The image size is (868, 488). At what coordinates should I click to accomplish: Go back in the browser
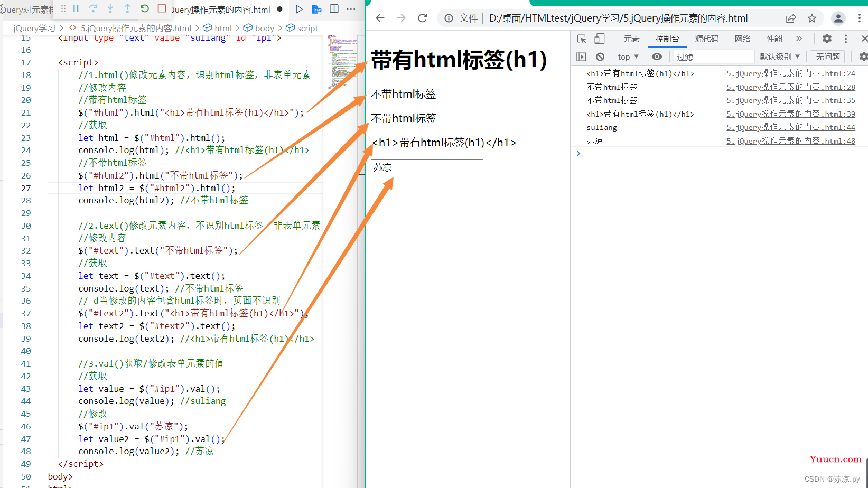click(x=380, y=18)
